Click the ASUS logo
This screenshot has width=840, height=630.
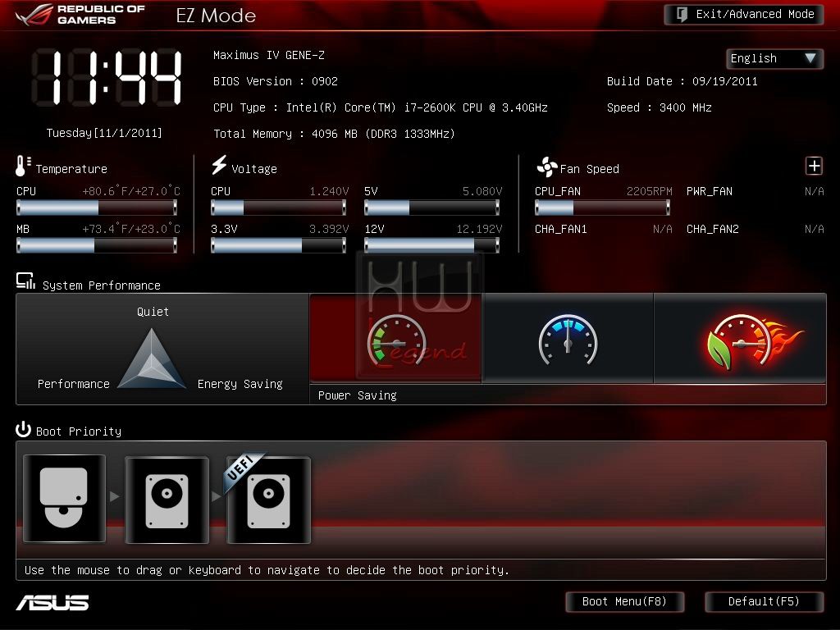tap(52, 603)
